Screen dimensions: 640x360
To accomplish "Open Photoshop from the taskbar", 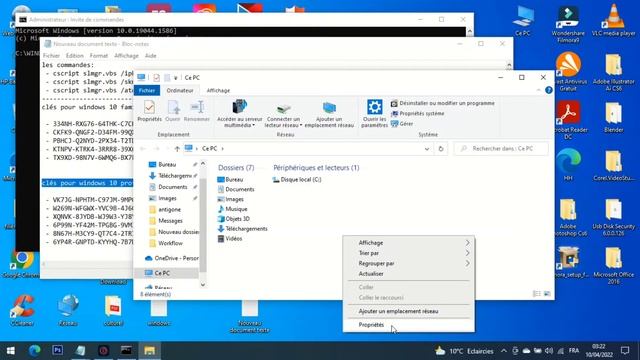I will pos(58,351).
